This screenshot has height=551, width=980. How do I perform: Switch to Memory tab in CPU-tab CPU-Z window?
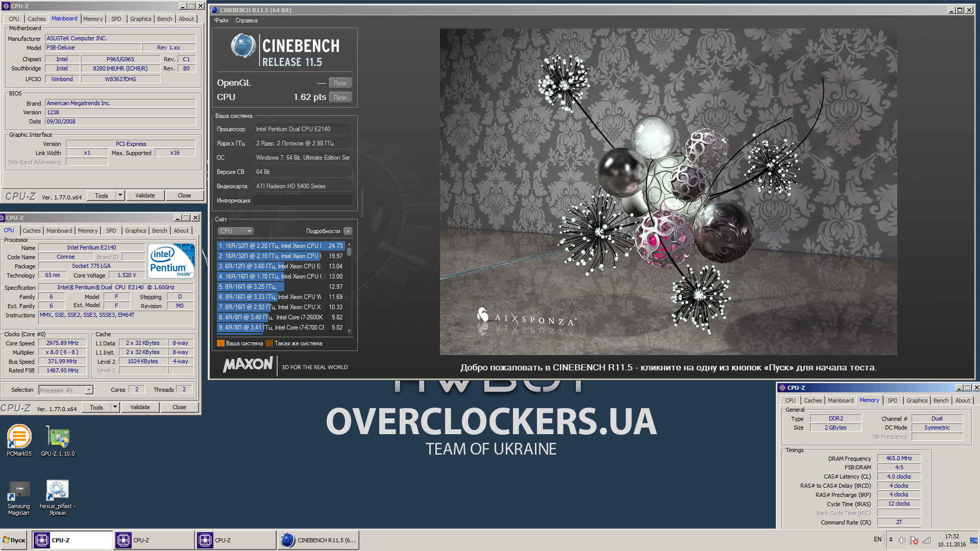[87, 231]
